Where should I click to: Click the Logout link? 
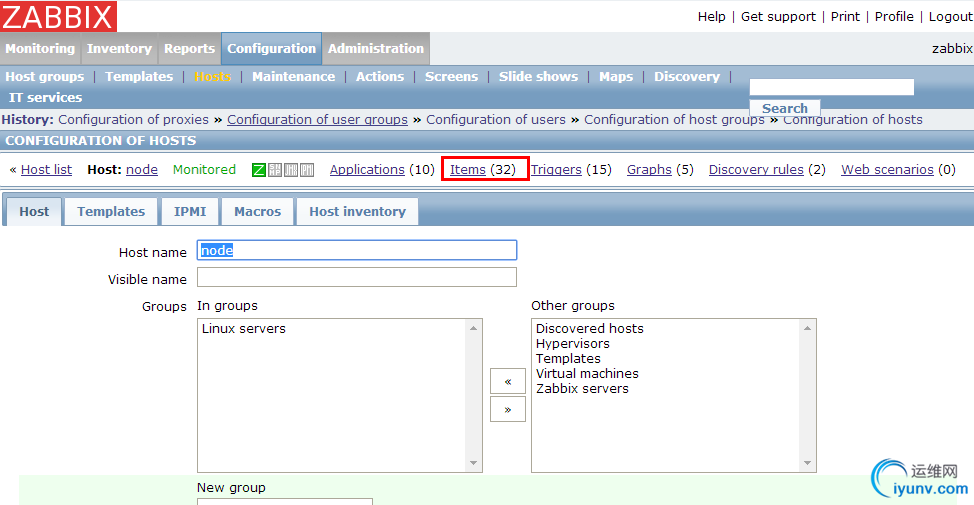pyautogui.click(x=950, y=17)
